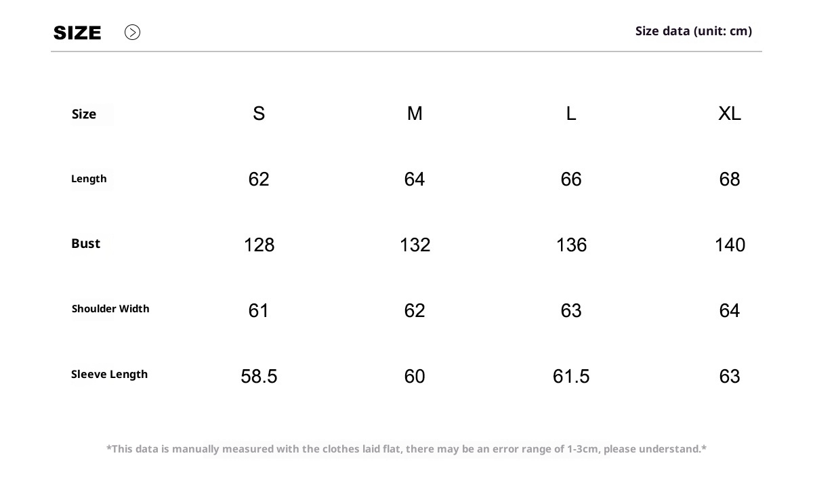Click the bold SIZE heading
Image resolution: width=813 pixels, height=504 pixels.
click(77, 33)
